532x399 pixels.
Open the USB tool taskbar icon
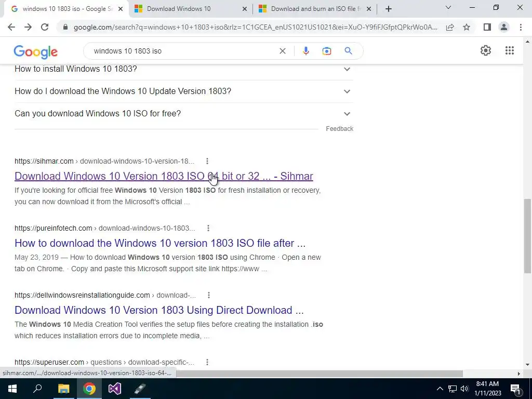point(140,389)
